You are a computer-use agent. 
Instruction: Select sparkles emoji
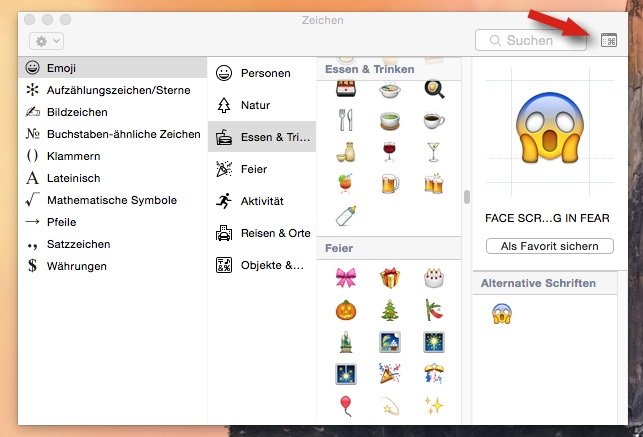click(434, 405)
